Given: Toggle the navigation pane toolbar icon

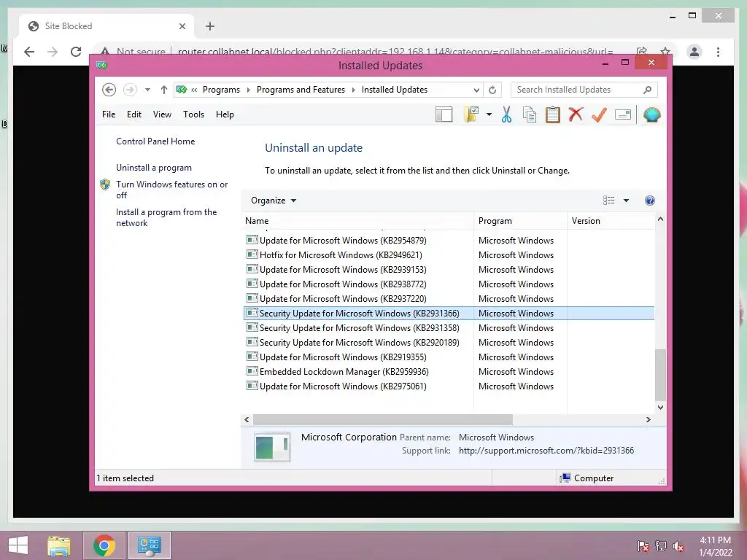Looking at the screenshot, I should 444,114.
